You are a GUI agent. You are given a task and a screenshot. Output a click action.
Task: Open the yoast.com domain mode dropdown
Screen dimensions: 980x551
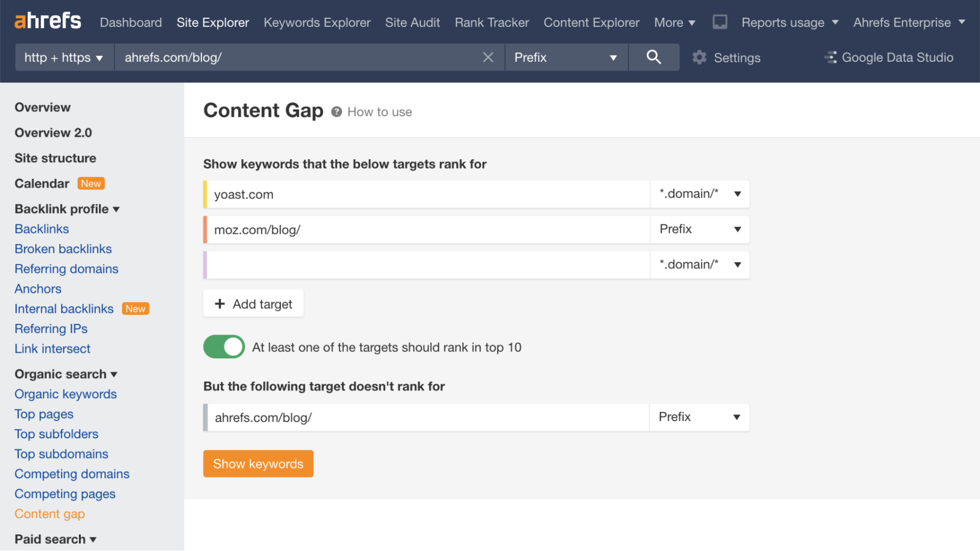(699, 194)
